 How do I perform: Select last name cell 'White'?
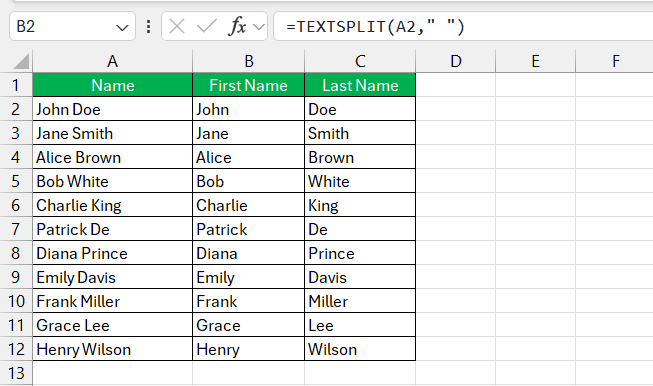pos(360,181)
